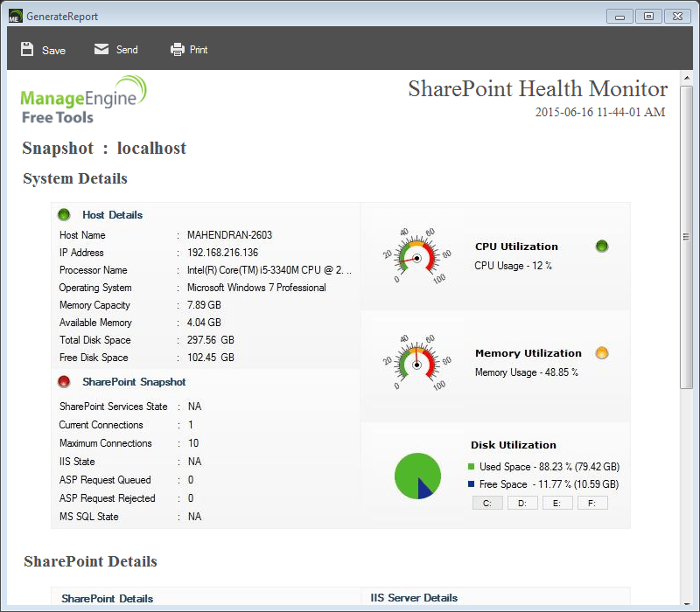Image resolution: width=700 pixels, height=612 pixels.
Task: Click the green status light beside CPU Utilization
Action: [x=601, y=246]
